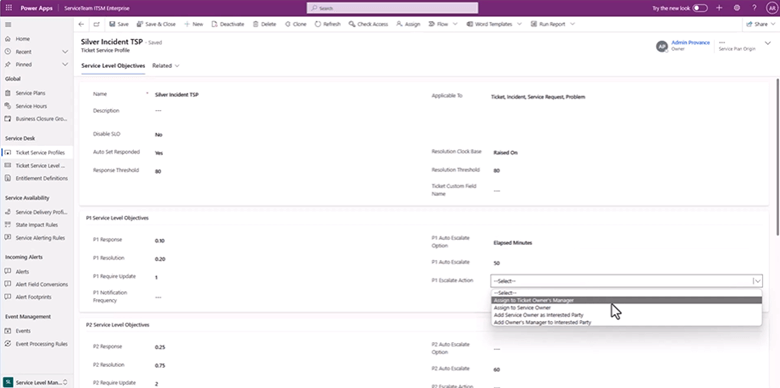Open the help question mark
780x388 pixels.
(754, 8)
